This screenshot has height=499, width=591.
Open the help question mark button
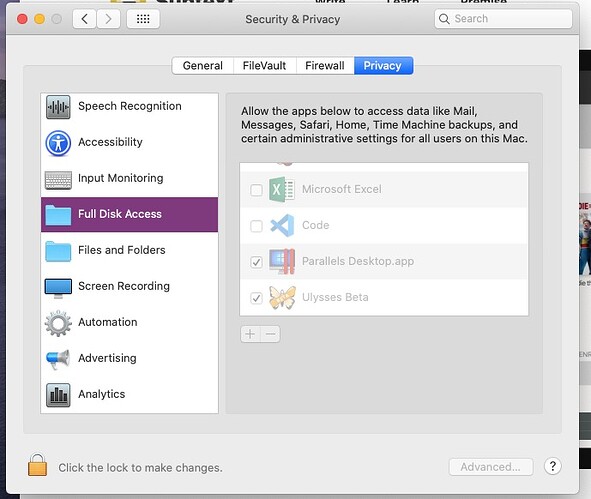coord(553,466)
